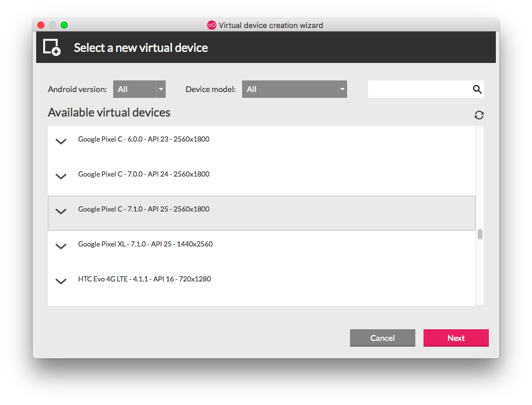The width and height of the screenshot is (532, 405).
Task: Expand Google Pixel XL 7.1.0 details
Action: coord(61,246)
